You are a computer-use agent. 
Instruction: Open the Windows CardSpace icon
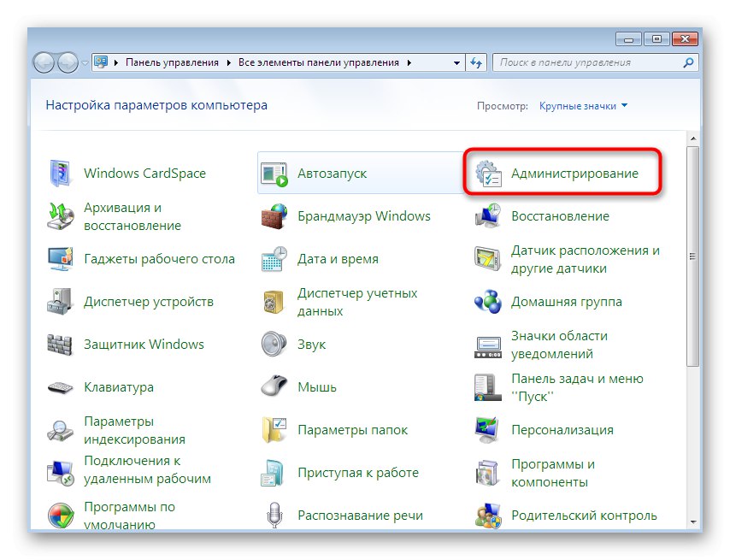click(60, 174)
